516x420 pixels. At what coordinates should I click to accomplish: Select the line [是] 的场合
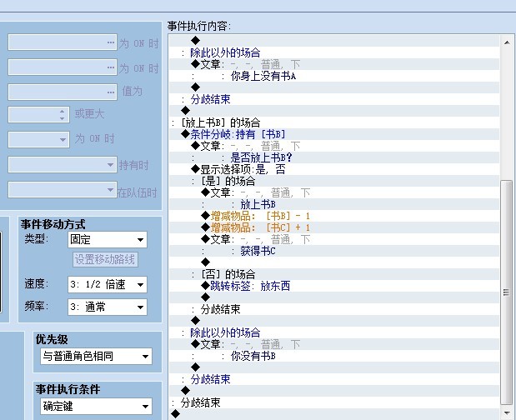tap(334, 181)
